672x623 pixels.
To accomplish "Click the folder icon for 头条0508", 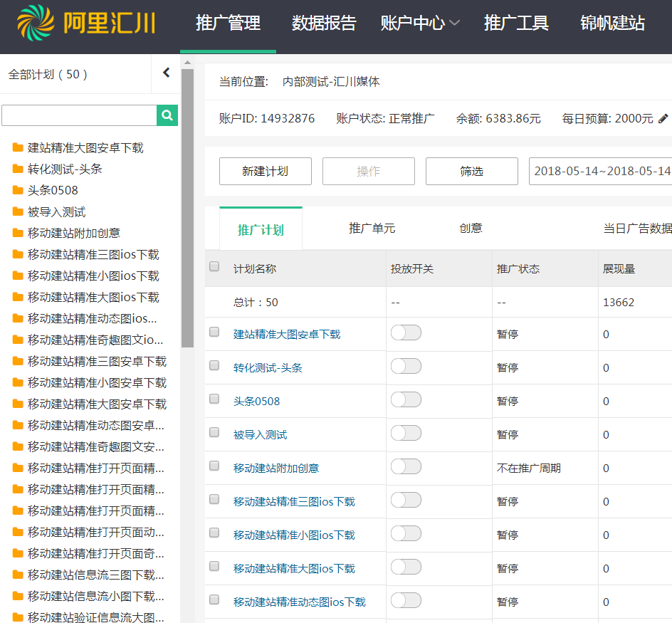I will pos(18,190).
